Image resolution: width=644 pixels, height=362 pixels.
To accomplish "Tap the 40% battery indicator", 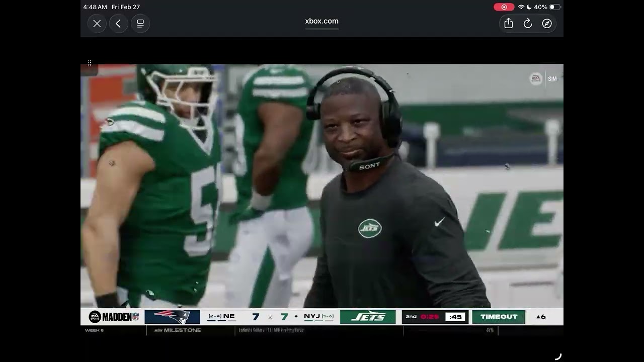I will pyautogui.click(x=547, y=7).
